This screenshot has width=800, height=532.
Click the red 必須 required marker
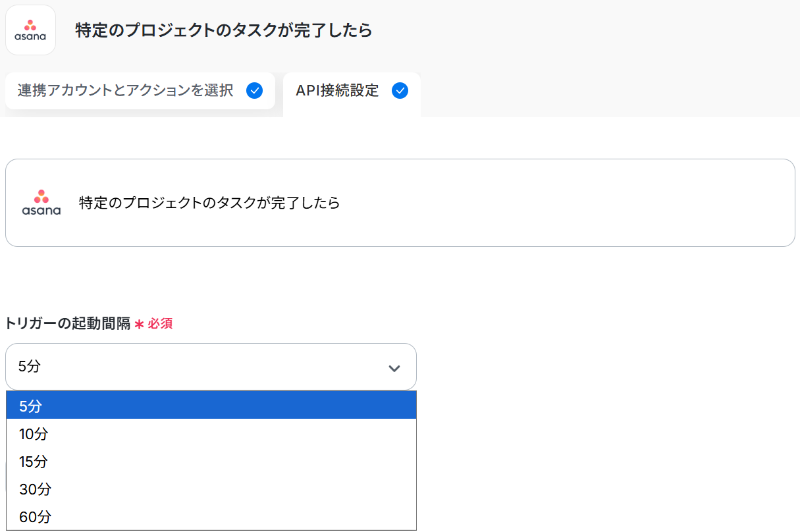160,324
